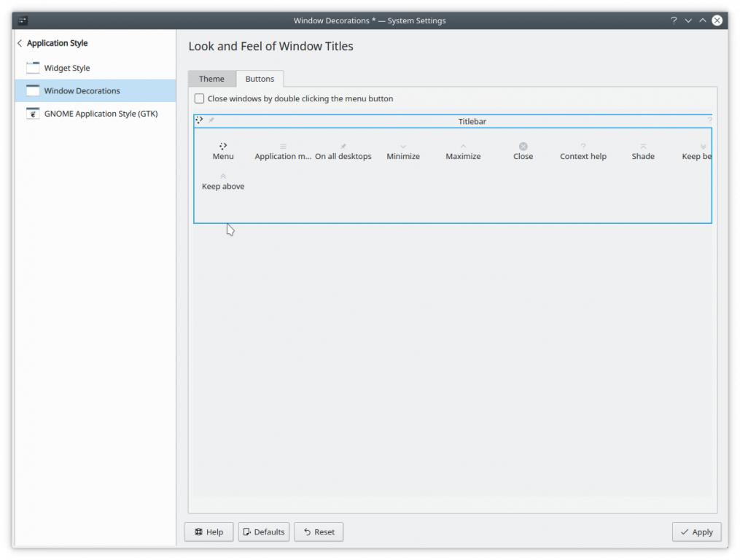Switch to the Theme tab

[211, 79]
